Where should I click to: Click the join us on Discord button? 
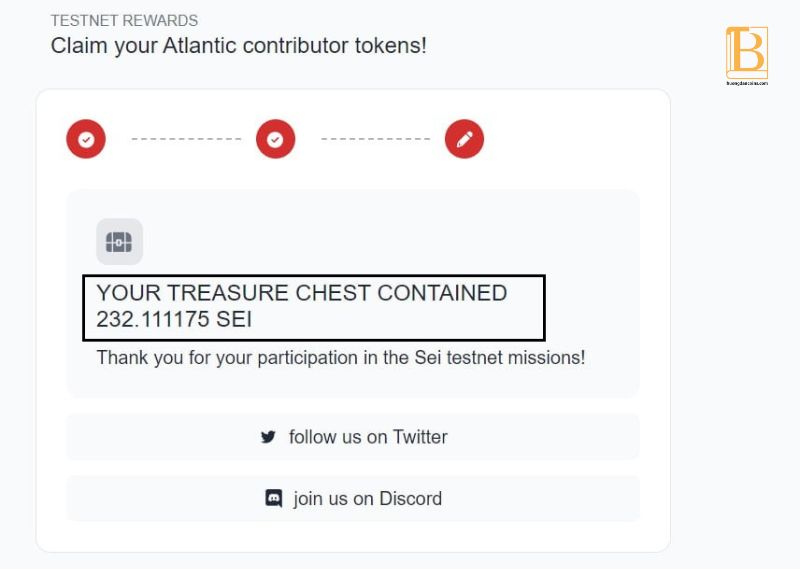[x=353, y=499]
